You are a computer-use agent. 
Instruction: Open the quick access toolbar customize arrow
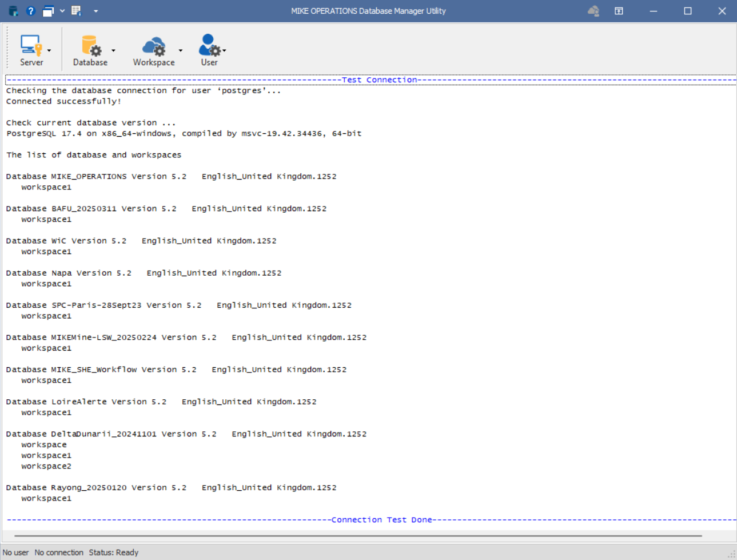pyautogui.click(x=95, y=11)
